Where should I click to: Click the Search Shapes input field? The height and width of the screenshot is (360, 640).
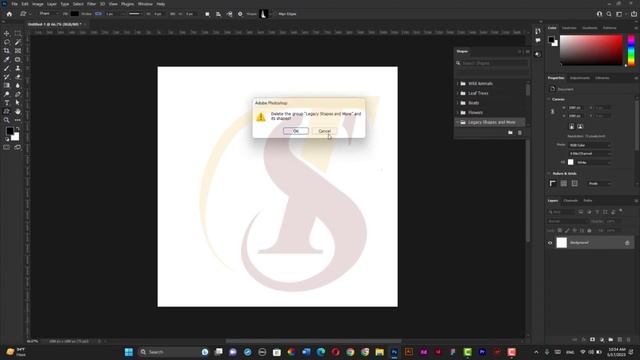494,63
